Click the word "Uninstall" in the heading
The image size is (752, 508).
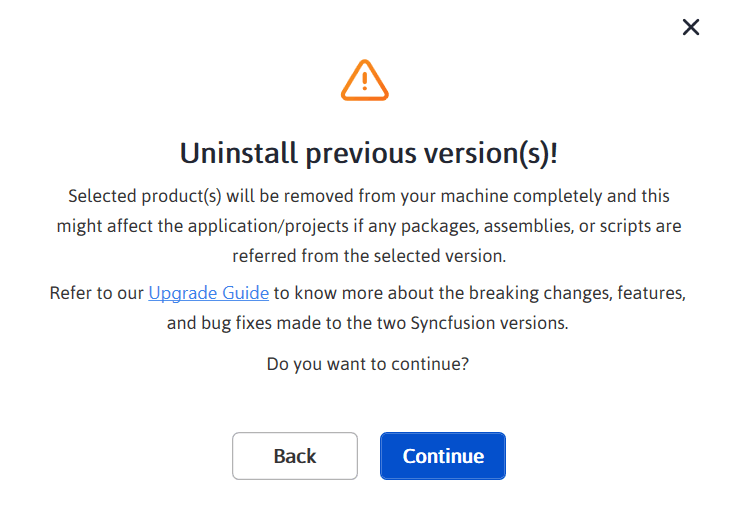235,153
